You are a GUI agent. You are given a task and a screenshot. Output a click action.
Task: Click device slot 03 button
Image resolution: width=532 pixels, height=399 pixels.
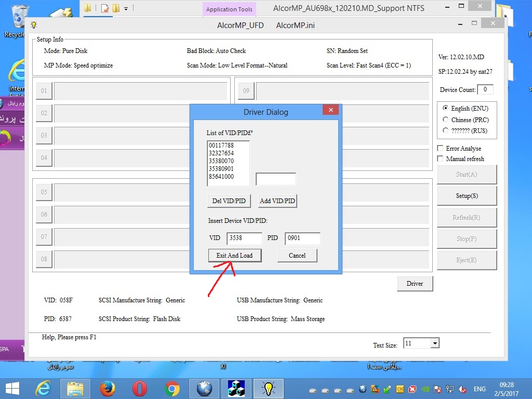coord(44,136)
